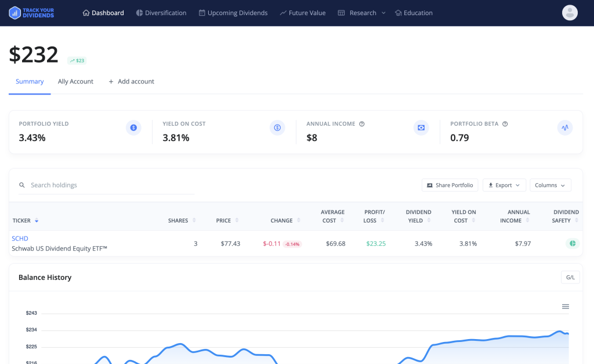Open the profile avatar menu
Image resolution: width=594 pixels, height=364 pixels.
point(570,12)
